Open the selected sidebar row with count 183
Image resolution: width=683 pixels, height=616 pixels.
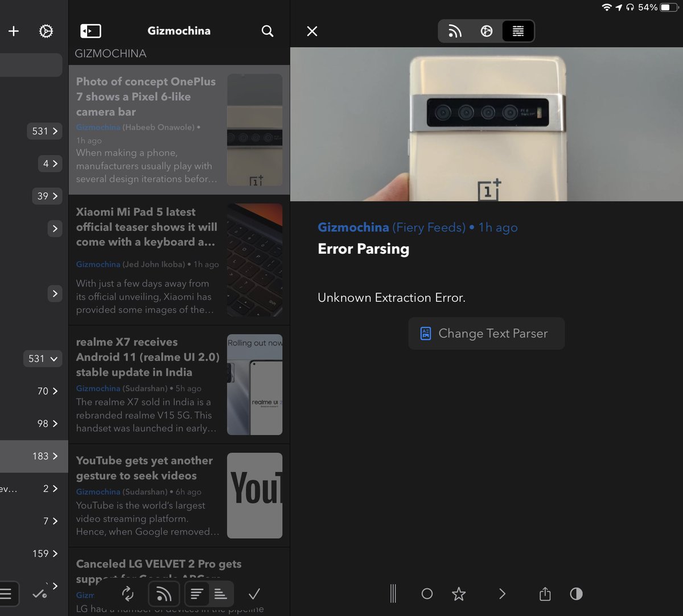(34, 456)
